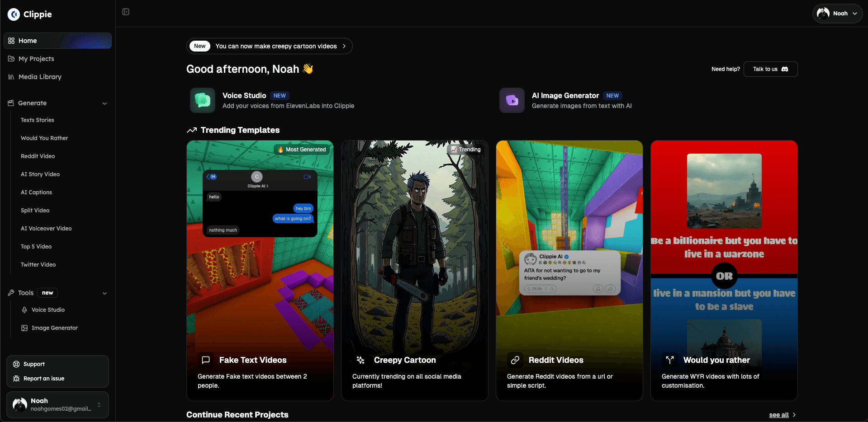
Task: Open Split Video
Action: [x=35, y=211]
